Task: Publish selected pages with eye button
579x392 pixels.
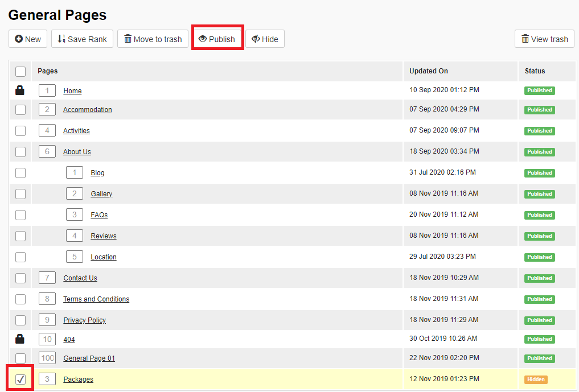Action: 217,39
